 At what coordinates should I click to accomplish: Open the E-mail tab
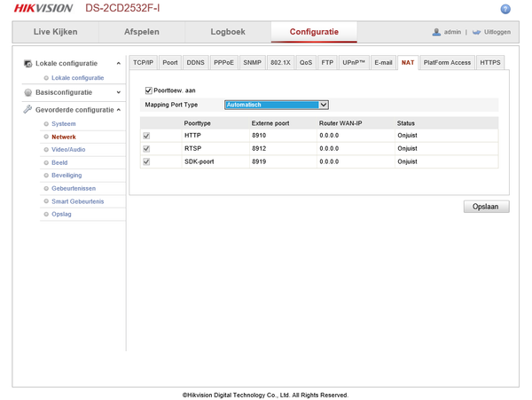click(x=383, y=63)
